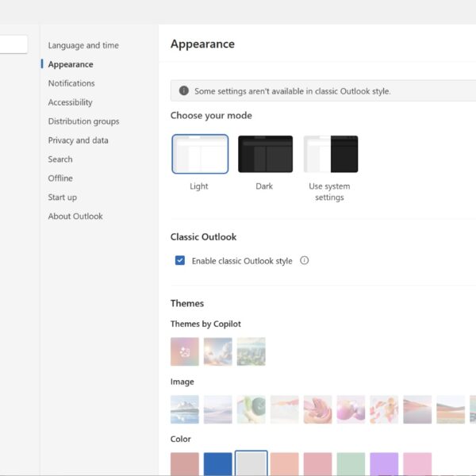Screen dimensions: 476x476
Task: Pick the blue color swatch
Action: tap(218, 464)
